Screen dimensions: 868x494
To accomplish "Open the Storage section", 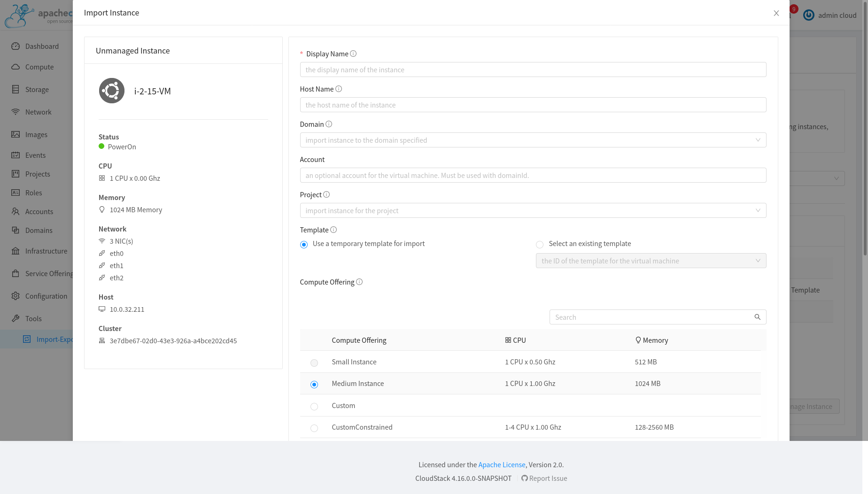I will coord(37,89).
